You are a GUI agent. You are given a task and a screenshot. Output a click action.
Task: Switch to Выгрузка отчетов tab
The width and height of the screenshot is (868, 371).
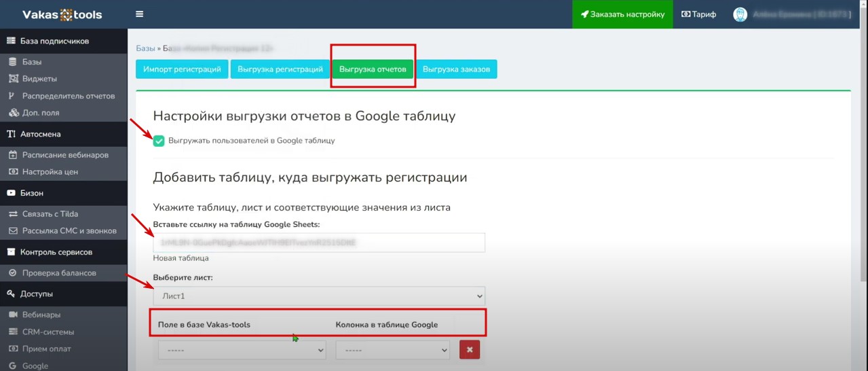click(x=373, y=69)
